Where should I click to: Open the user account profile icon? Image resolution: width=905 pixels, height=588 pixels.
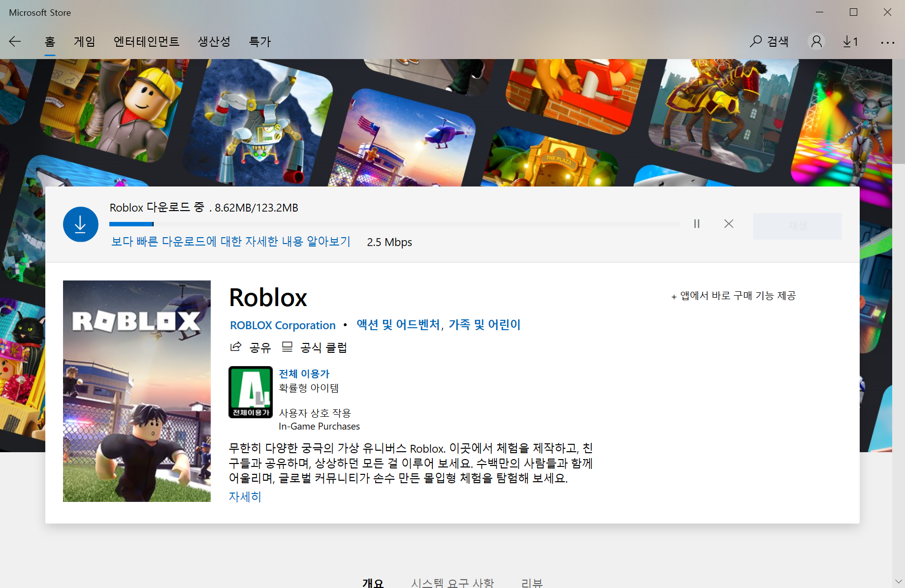[x=816, y=42]
